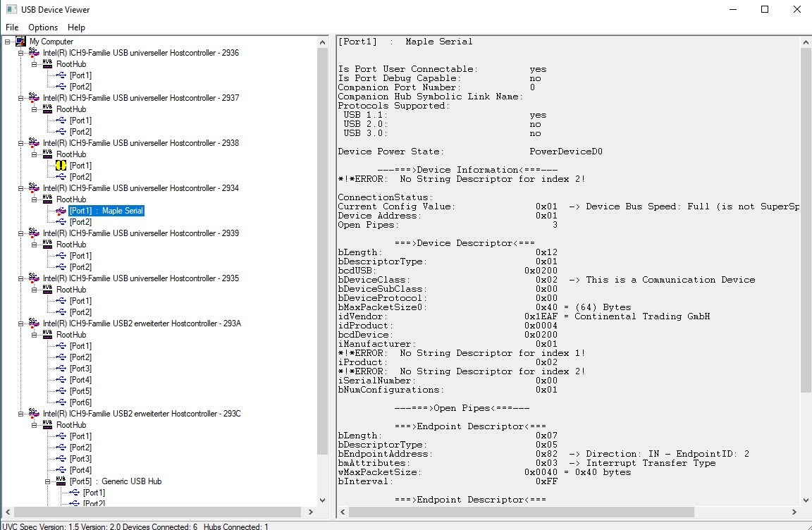Click tree pane horizontal scroll left arrow
Screen dimensions: 812x530
pos(7,512)
